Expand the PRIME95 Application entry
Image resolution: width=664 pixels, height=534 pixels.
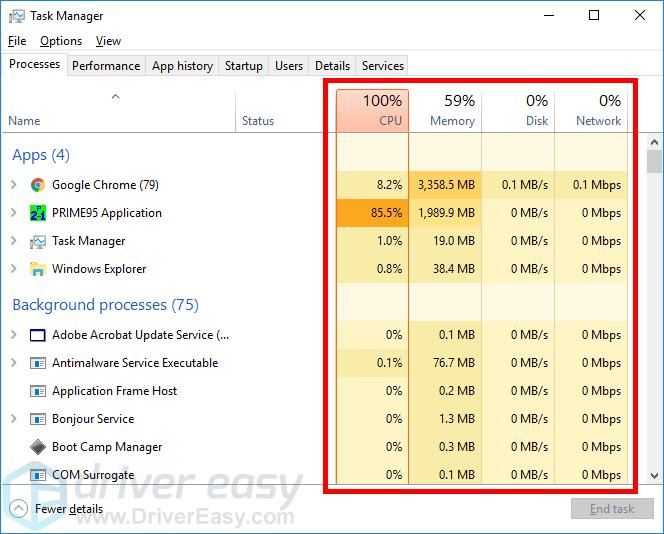point(14,213)
